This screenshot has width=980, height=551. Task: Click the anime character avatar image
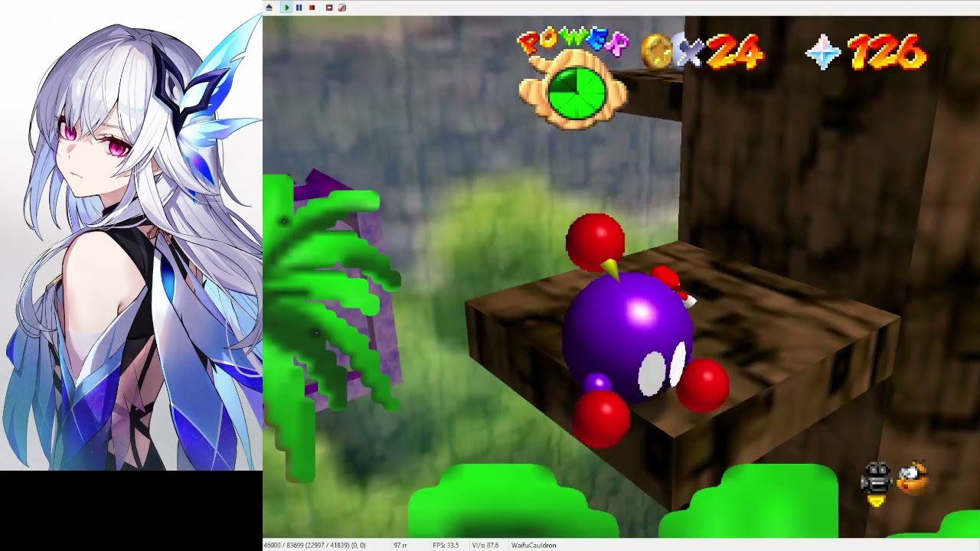coord(131,236)
